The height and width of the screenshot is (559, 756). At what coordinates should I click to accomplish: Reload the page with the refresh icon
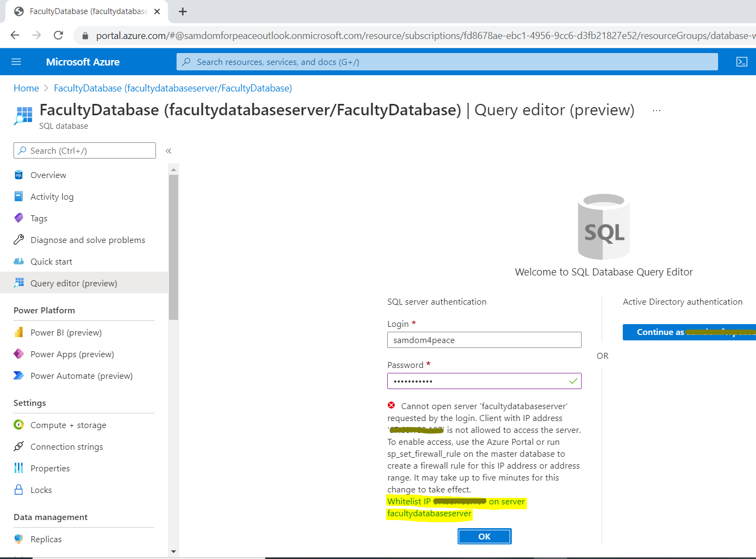coord(58,35)
